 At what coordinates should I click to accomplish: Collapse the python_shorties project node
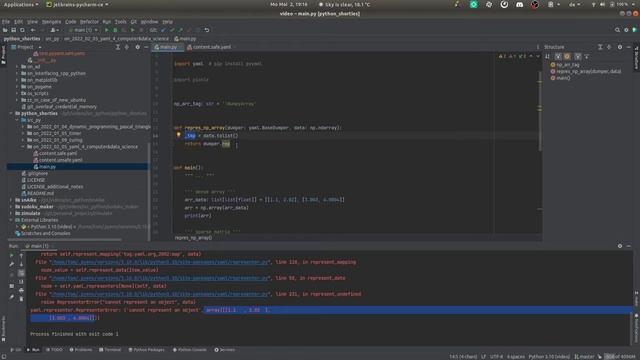pos(11,113)
